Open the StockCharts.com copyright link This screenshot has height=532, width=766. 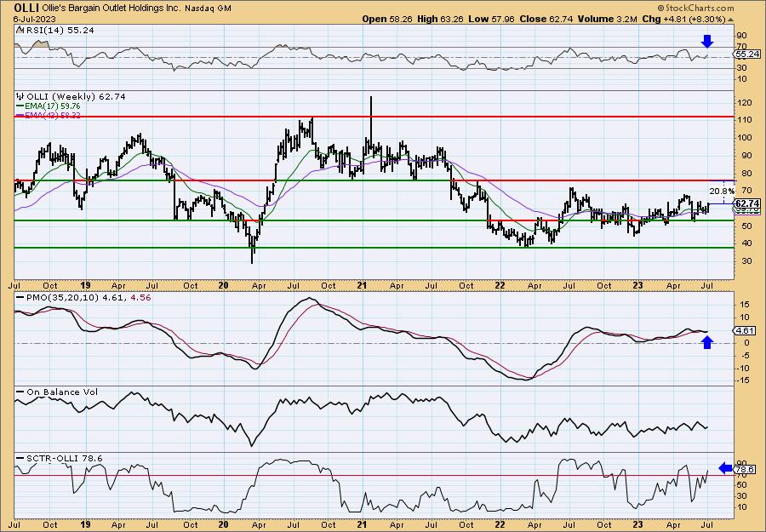click(695, 8)
